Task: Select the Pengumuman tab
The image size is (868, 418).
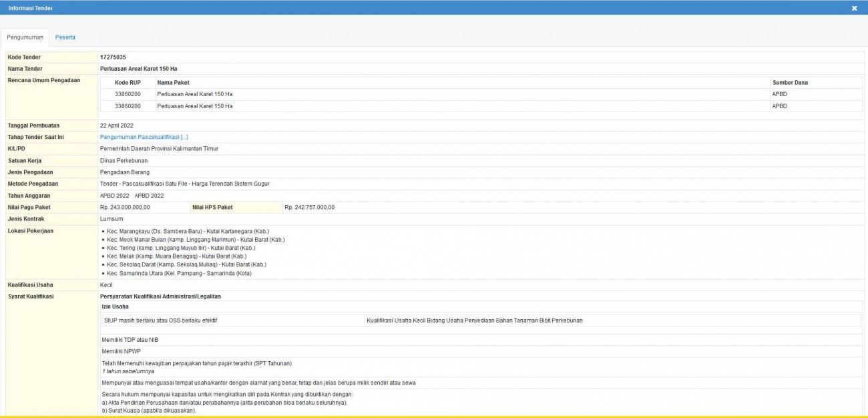Action: click(25, 37)
